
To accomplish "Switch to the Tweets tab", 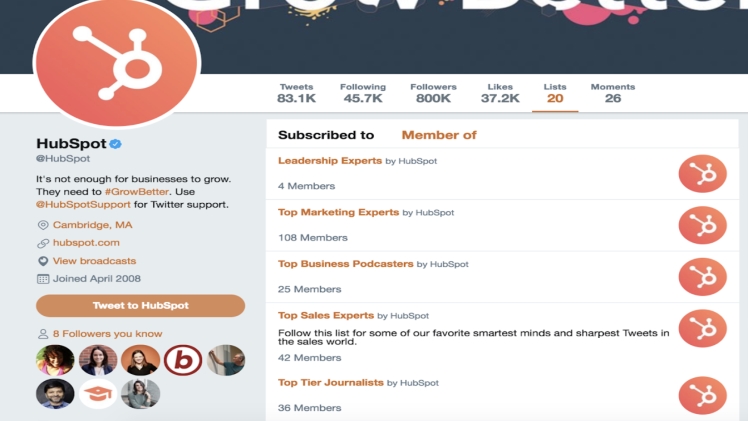I will [x=296, y=93].
